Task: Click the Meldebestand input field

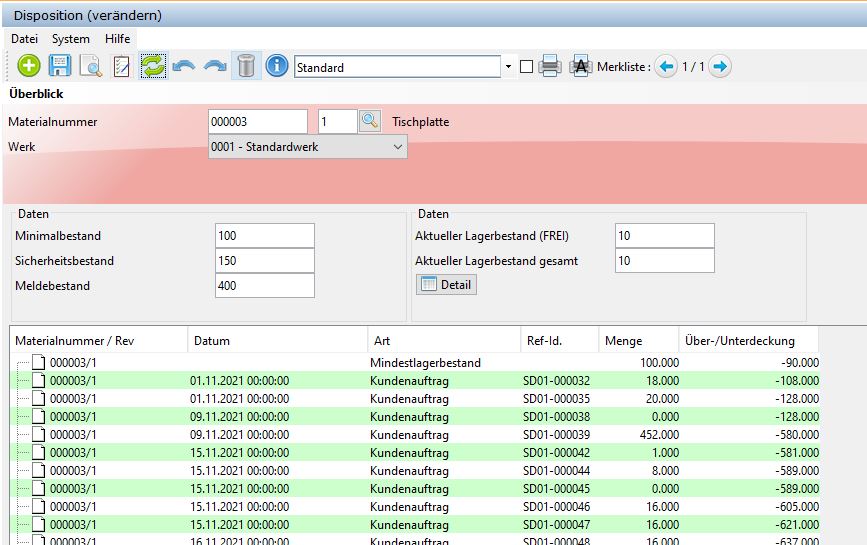Action: click(x=264, y=286)
